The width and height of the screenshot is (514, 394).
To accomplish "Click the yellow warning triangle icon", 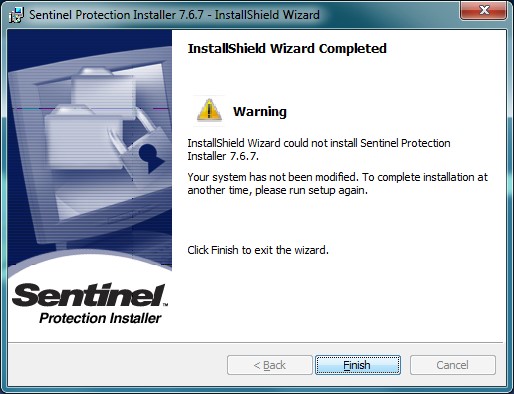I will tap(209, 110).
